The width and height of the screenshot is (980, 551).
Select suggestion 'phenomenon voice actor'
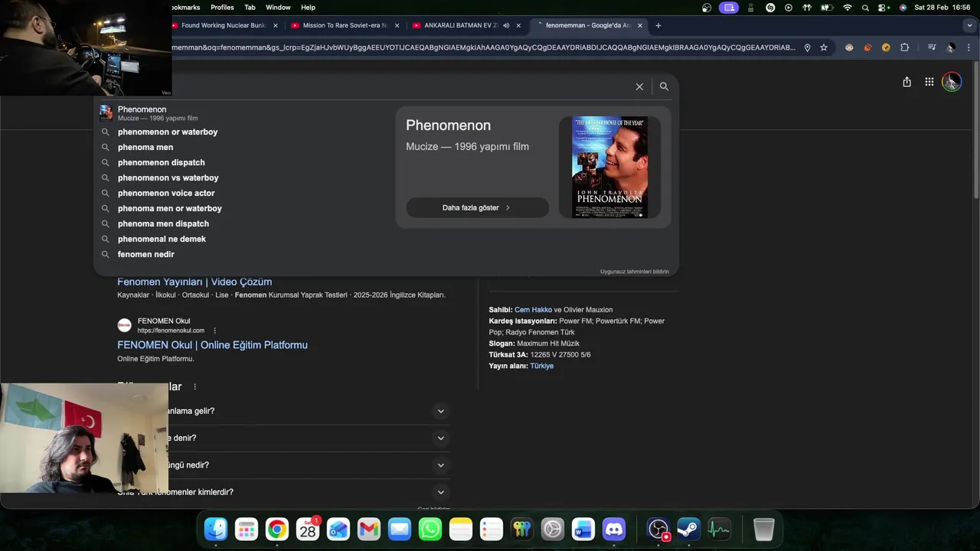(166, 193)
